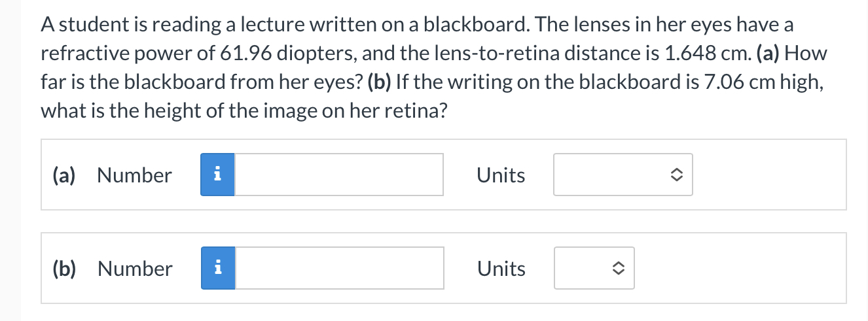Click the blue info icon for part (a)
Viewport: 868px width, 321px height.
(x=217, y=175)
